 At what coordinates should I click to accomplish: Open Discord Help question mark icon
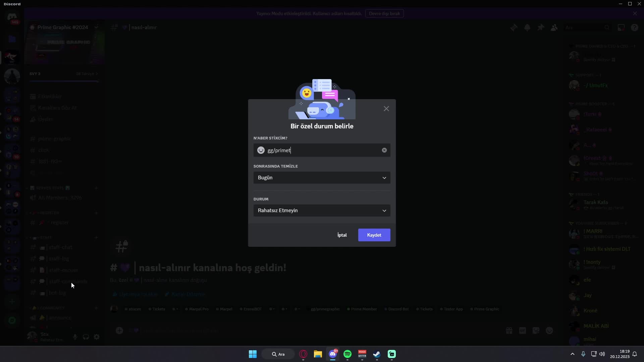click(635, 27)
